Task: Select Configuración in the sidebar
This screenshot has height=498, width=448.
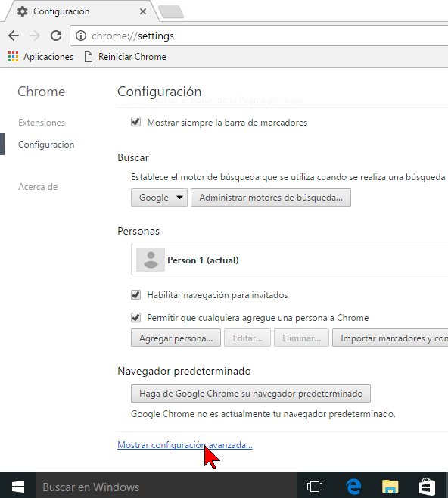Action: pos(46,145)
